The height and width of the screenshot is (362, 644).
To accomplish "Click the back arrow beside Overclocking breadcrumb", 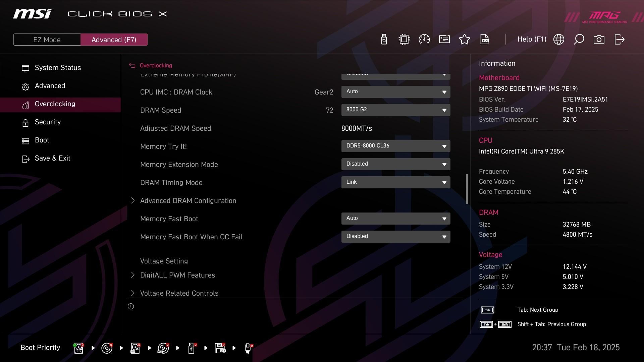I will tap(132, 66).
